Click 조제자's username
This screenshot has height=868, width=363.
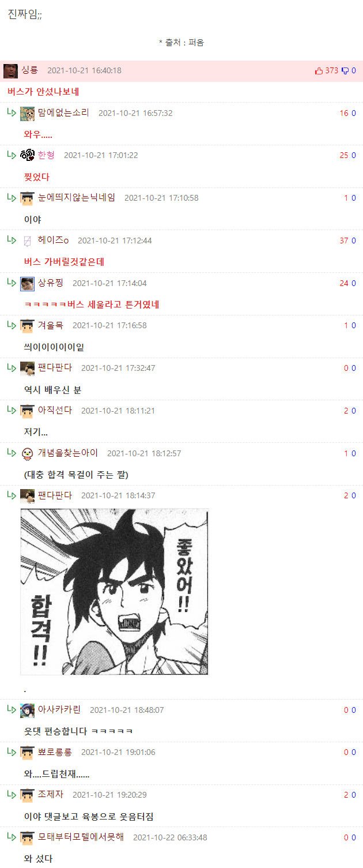click(51, 795)
